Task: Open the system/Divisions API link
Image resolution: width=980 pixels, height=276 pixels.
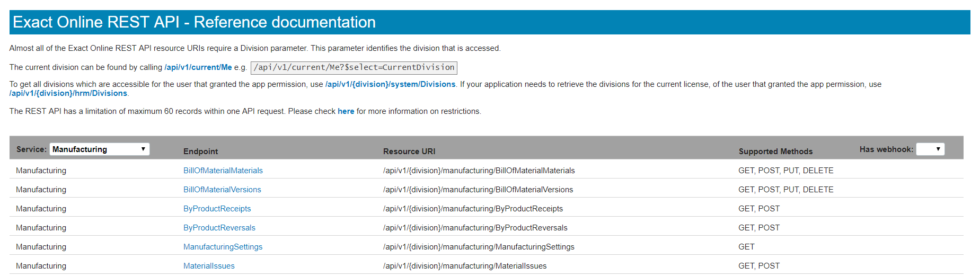Action: pyautogui.click(x=390, y=84)
